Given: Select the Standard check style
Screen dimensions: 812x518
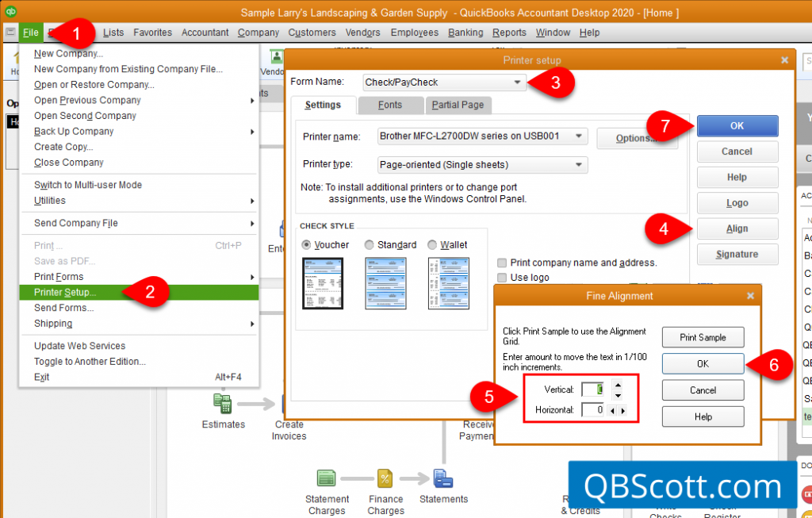Looking at the screenshot, I should coord(368,244).
